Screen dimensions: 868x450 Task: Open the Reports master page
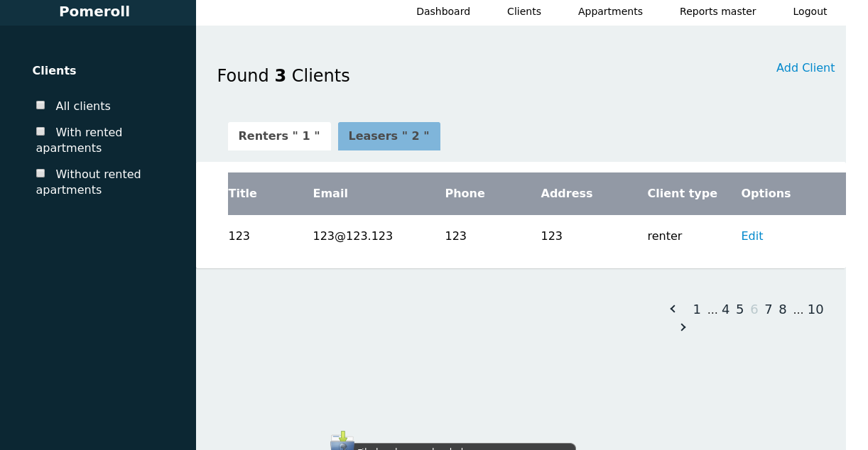[x=717, y=11]
